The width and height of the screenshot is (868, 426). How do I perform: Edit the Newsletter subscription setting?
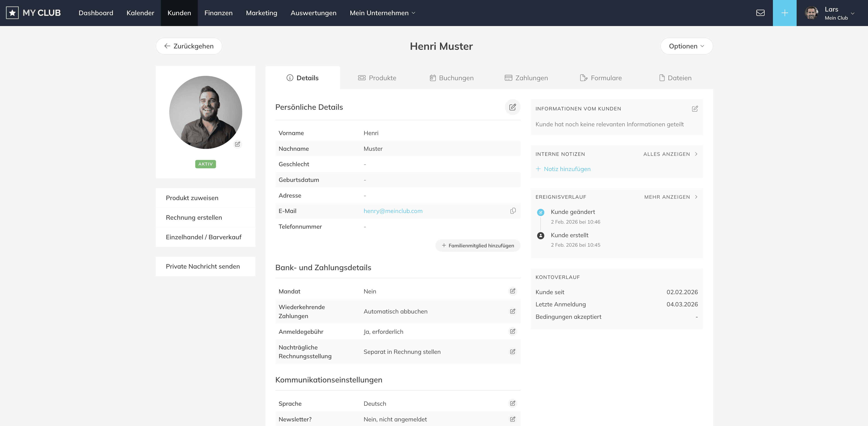tap(513, 419)
